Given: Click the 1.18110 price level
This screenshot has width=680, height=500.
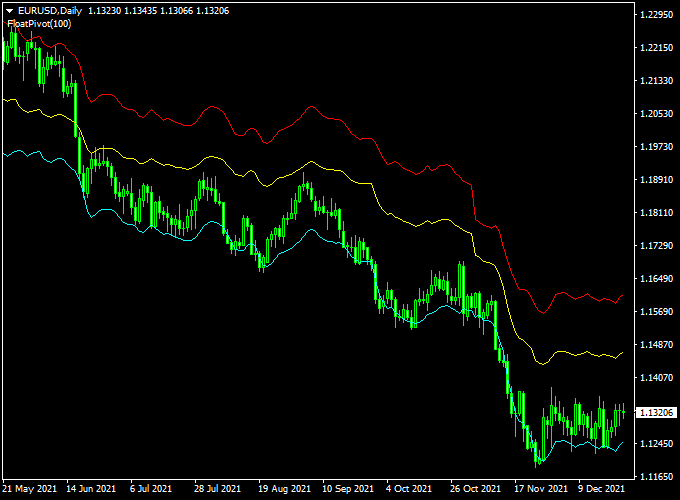Looking at the screenshot, I should tap(657, 212).
